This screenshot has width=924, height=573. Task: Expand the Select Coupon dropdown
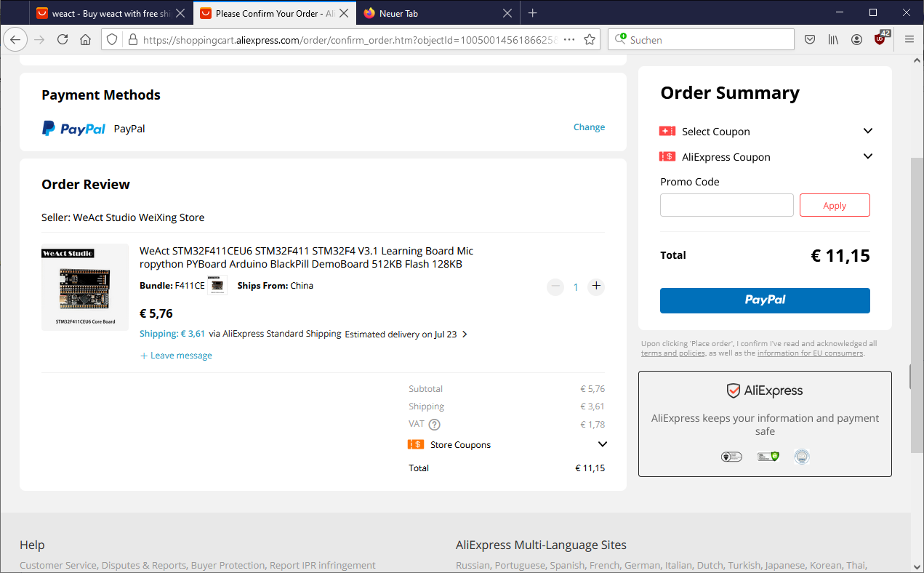(x=867, y=131)
